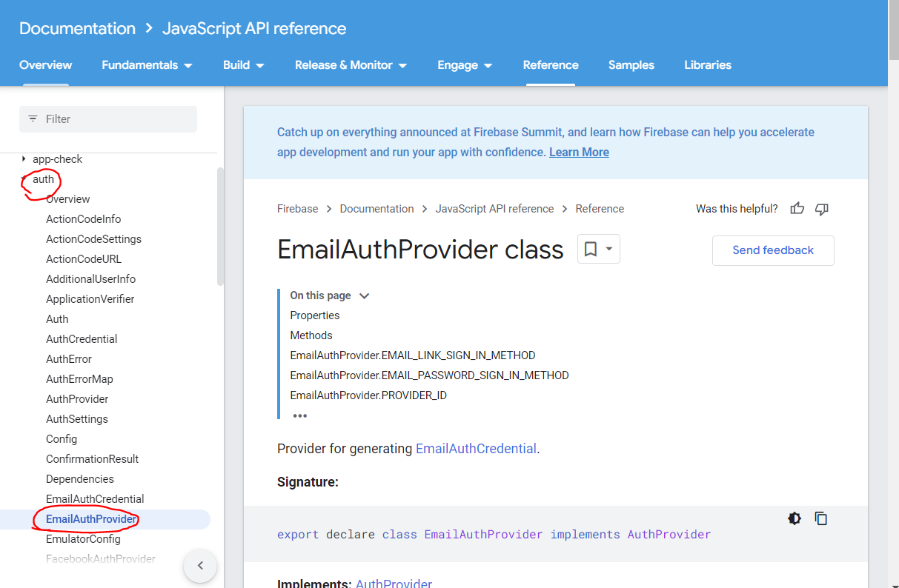Click the Send feedback button
Image resolution: width=899 pixels, height=588 pixels.
773,250
